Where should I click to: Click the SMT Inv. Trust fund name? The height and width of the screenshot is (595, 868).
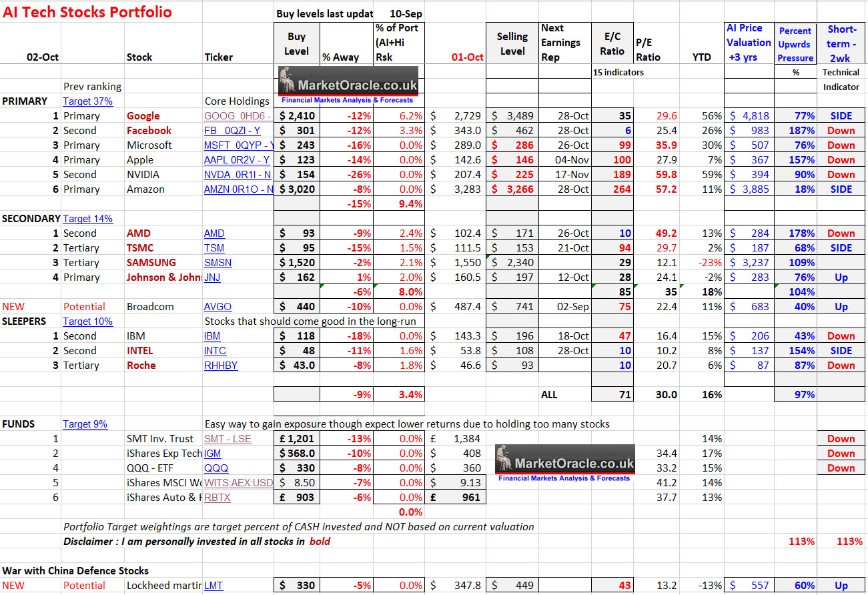point(160,439)
